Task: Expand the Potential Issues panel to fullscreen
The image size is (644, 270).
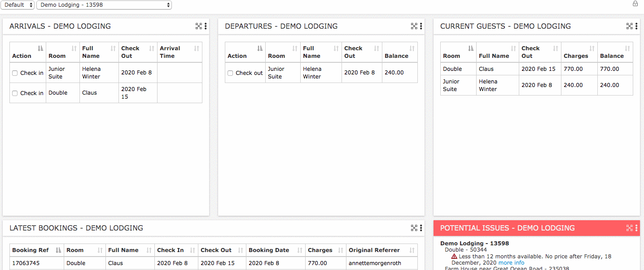Action: [630, 228]
